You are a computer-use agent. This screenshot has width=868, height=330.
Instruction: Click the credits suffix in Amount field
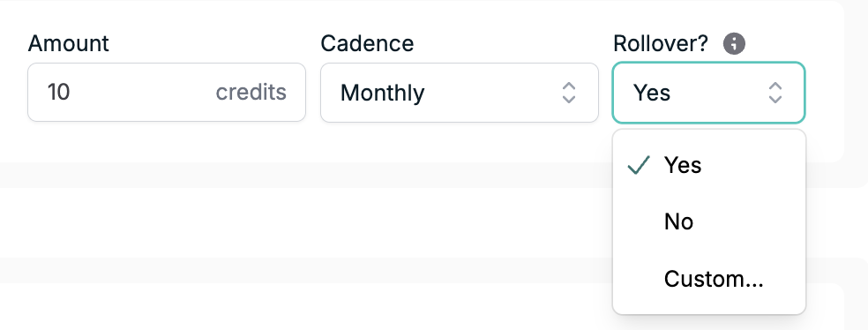[x=251, y=93]
